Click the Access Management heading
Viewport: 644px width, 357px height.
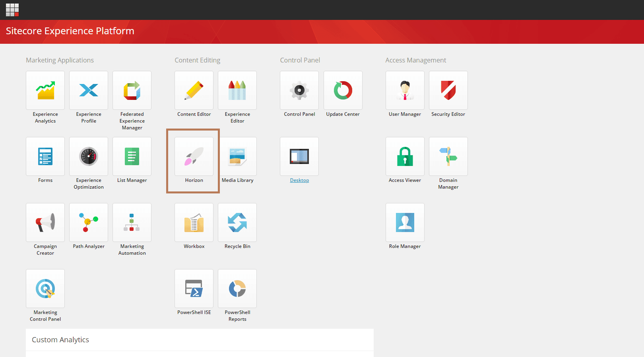pyautogui.click(x=415, y=60)
